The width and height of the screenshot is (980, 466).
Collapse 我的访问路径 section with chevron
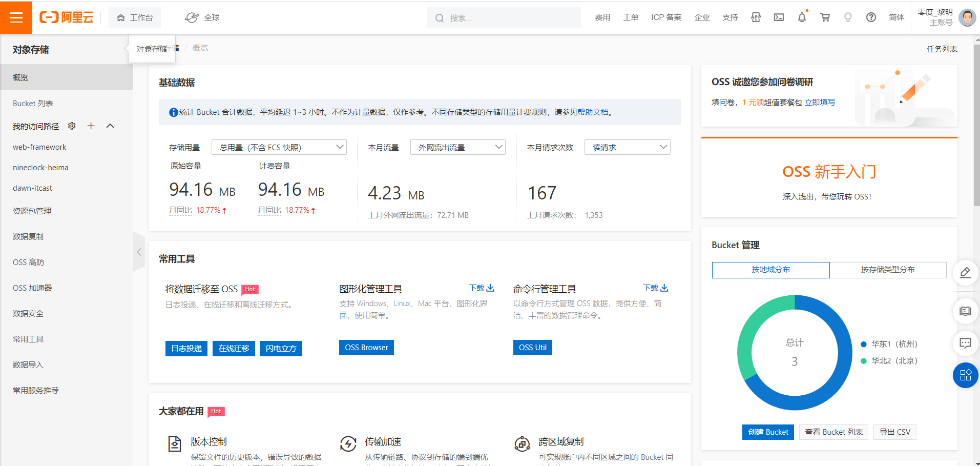point(110,126)
